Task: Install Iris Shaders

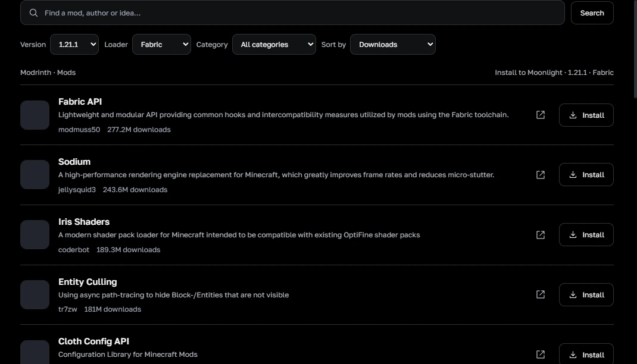Action: coord(586,234)
